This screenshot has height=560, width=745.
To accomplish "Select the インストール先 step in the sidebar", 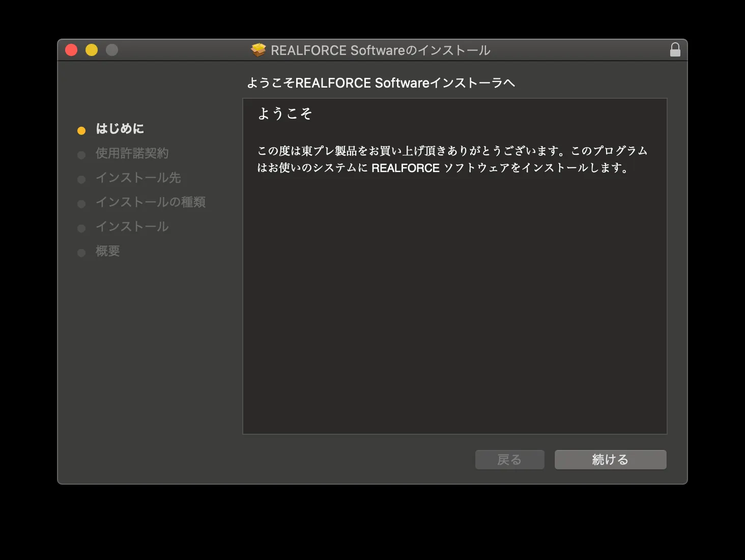I will [138, 178].
